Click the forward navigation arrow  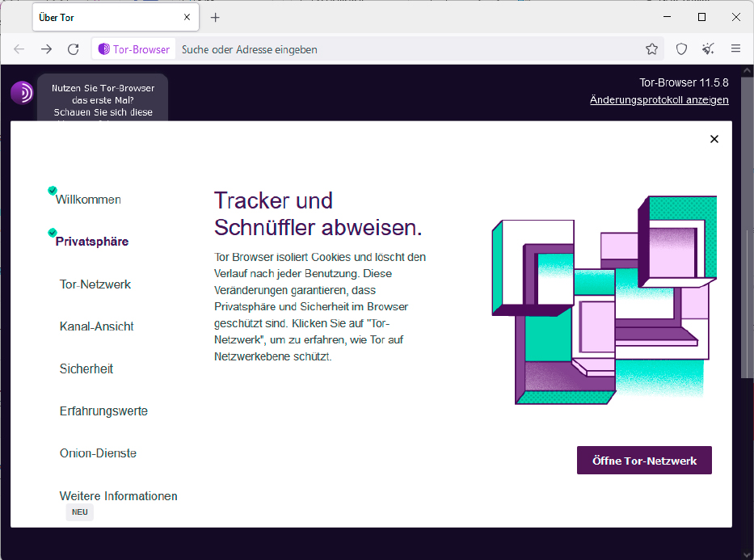coord(46,49)
